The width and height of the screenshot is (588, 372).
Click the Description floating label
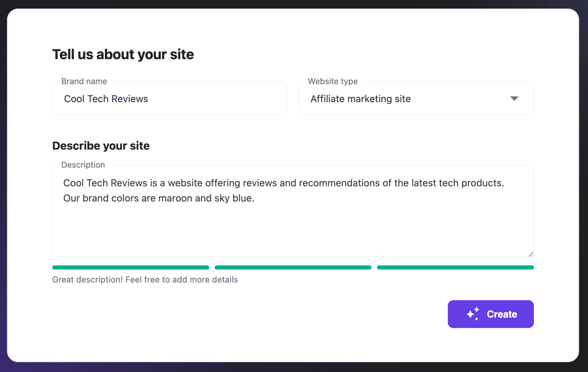82,165
